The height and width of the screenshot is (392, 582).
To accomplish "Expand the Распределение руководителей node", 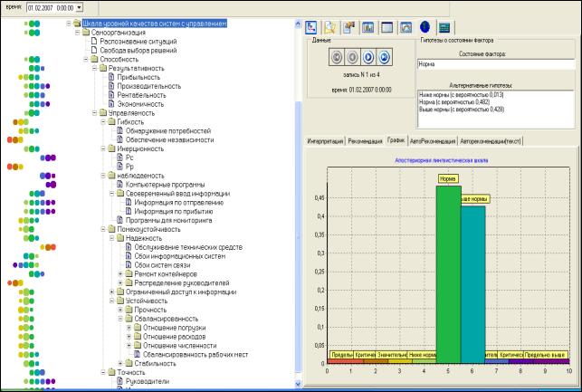I will 120,282.
